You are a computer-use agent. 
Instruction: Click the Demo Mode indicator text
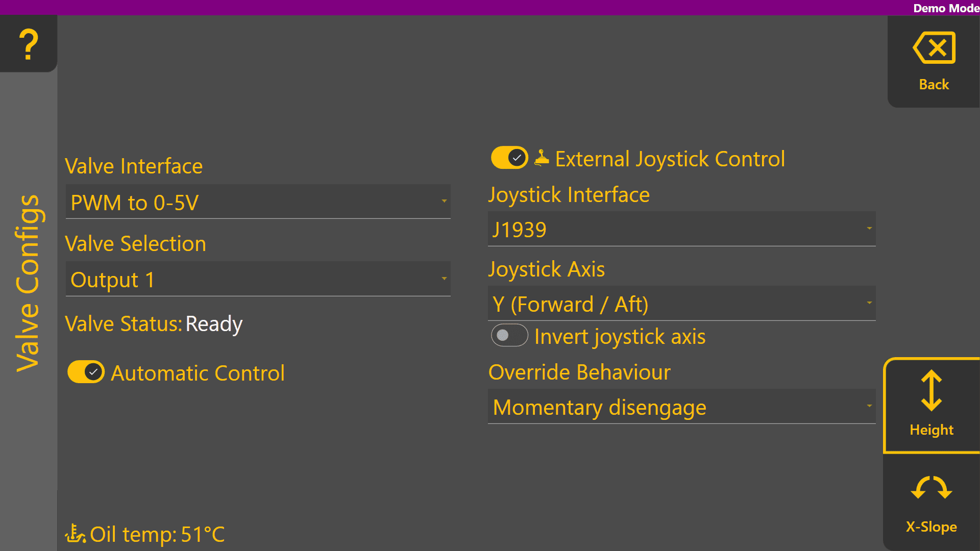(946, 8)
